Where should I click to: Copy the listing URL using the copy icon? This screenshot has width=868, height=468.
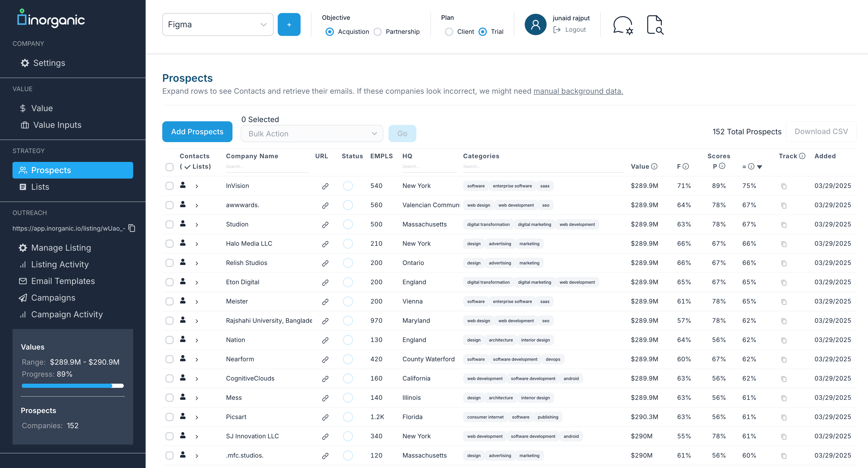pyautogui.click(x=132, y=228)
